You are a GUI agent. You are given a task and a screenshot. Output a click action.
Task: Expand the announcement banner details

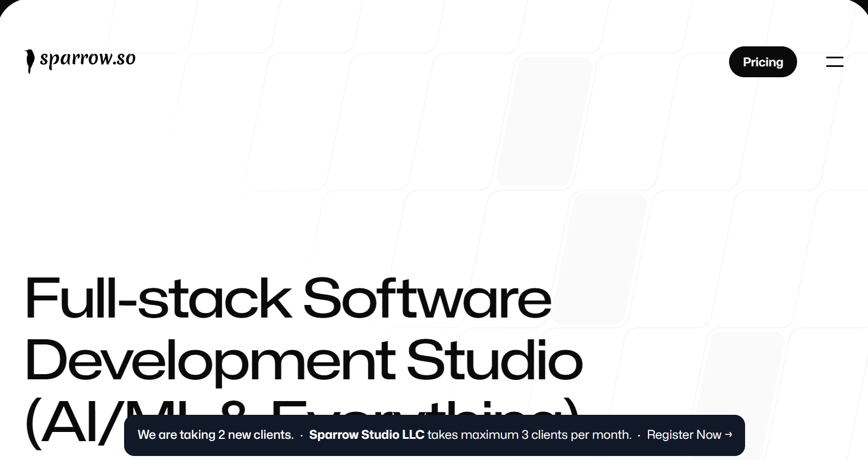[435, 435]
